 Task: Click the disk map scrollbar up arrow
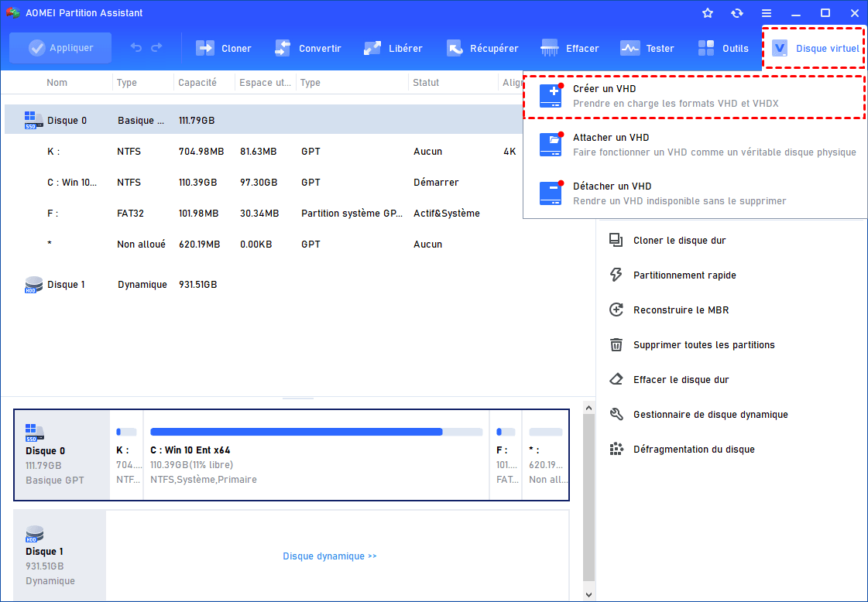point(589,408)
